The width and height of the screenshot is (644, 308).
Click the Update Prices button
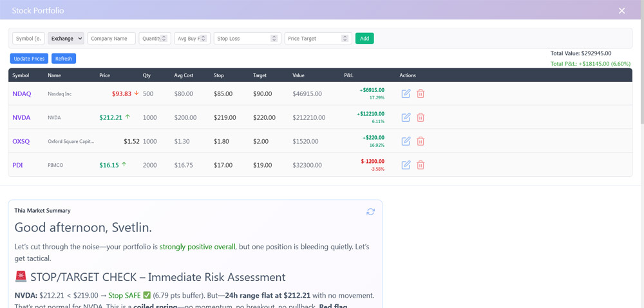point(29,59)
